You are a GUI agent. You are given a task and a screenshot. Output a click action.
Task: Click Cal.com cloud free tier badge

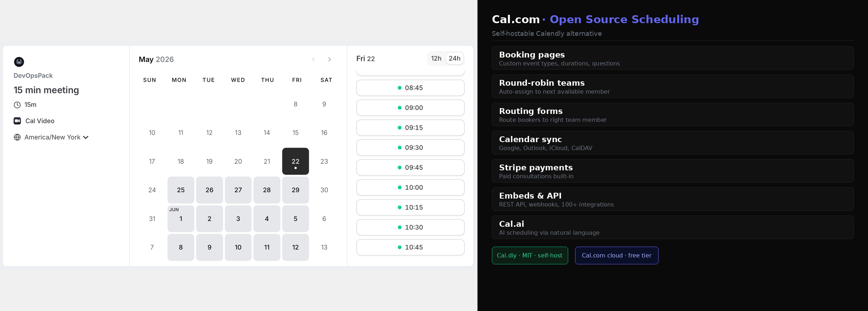(x=617, y=256)
